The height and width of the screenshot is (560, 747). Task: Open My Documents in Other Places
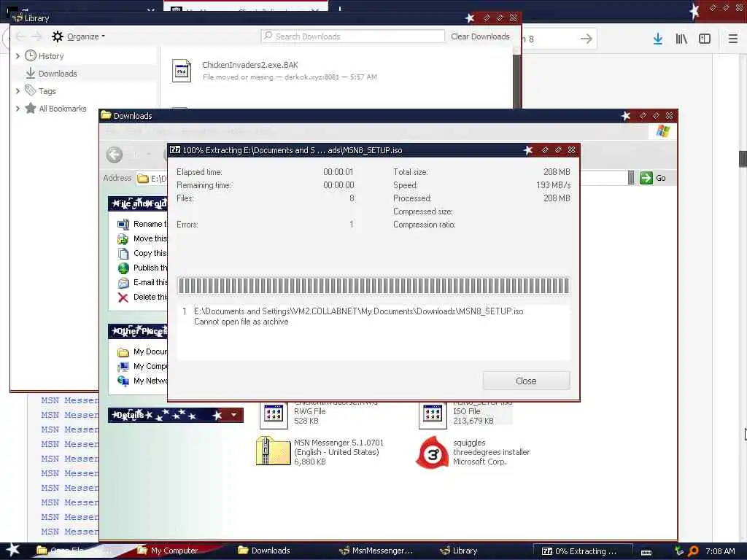(150, 351)
